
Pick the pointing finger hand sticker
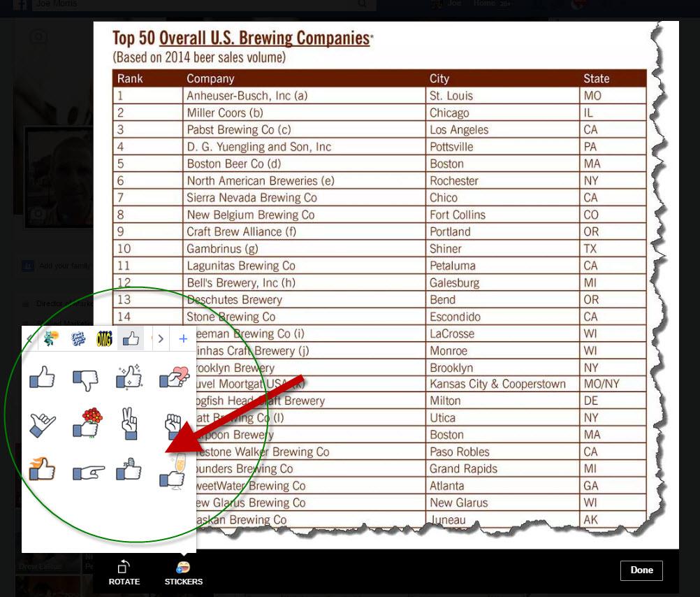(x=89, y=473)
